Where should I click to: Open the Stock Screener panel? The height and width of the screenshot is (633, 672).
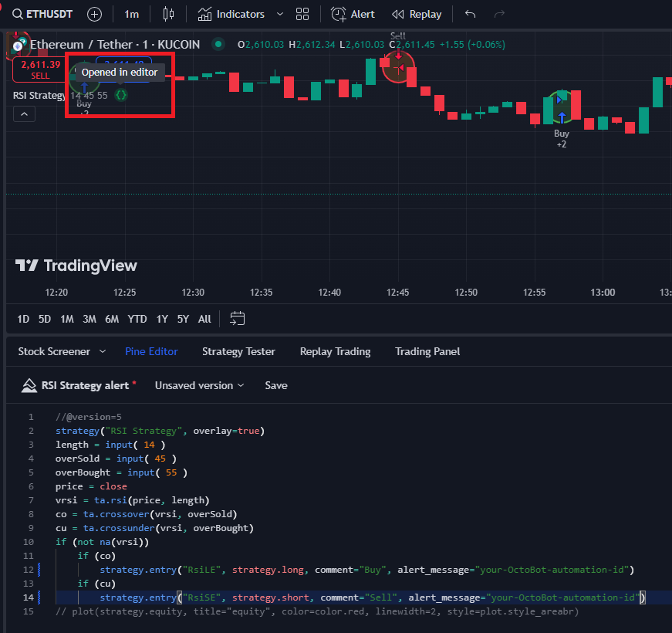click(54, 352)
